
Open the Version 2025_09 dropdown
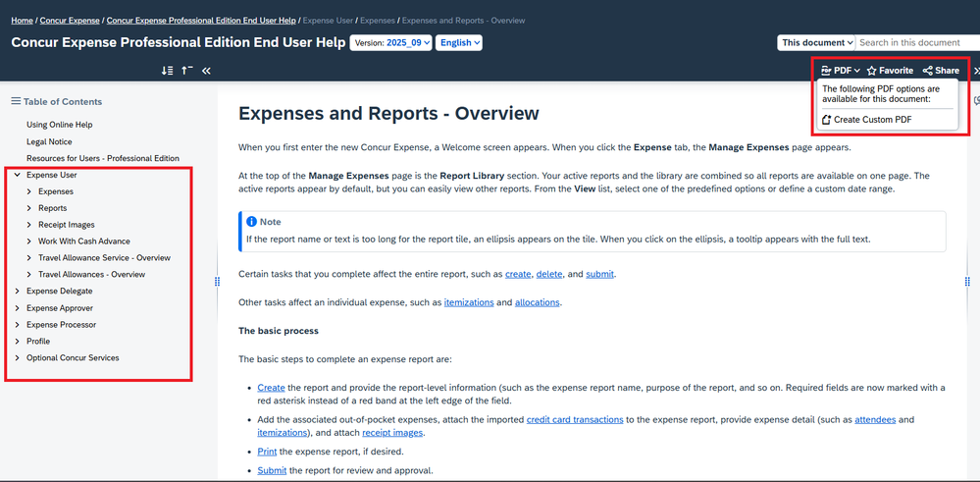[390, 42]
